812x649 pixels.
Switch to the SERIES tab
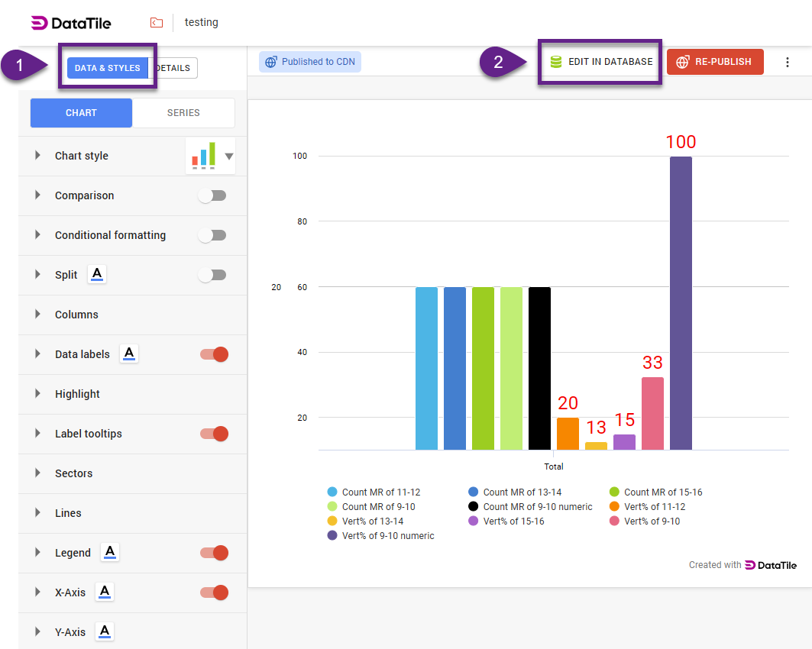click(183, 113)
